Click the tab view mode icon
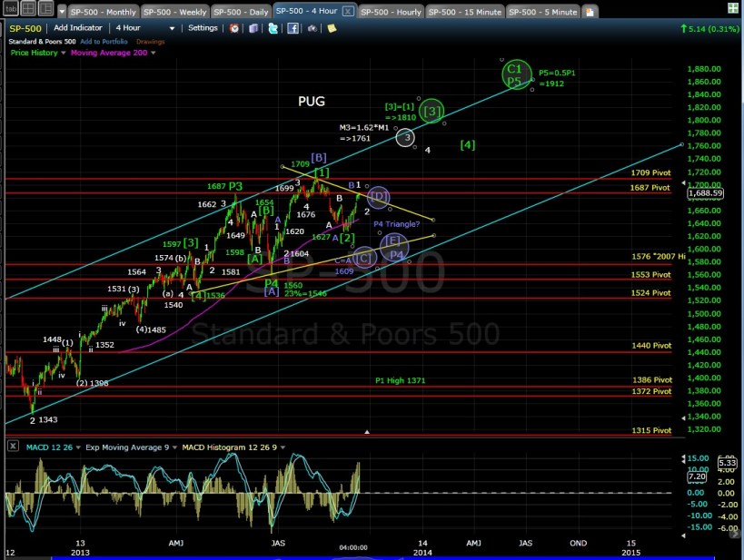 click(10, 8)
